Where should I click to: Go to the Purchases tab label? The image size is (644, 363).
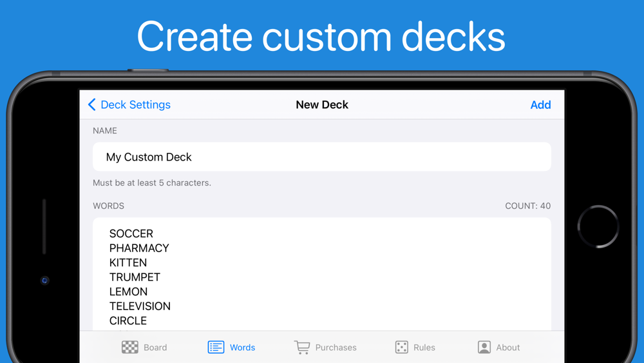pyautogui.click(x=336, y=348)
